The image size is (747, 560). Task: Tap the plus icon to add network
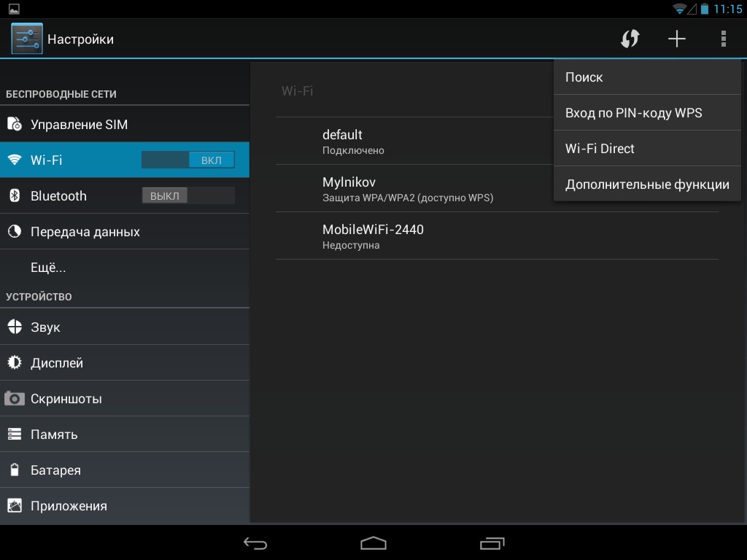(x=677, y=39)
